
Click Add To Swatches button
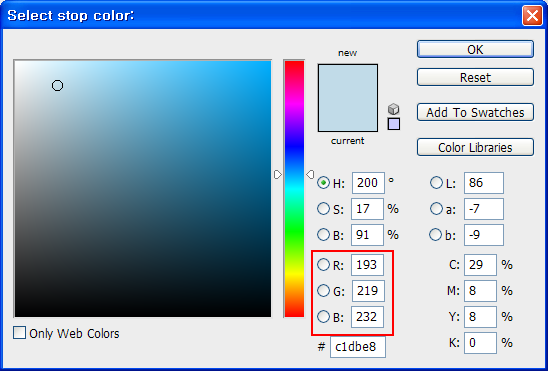click(475, 112)
